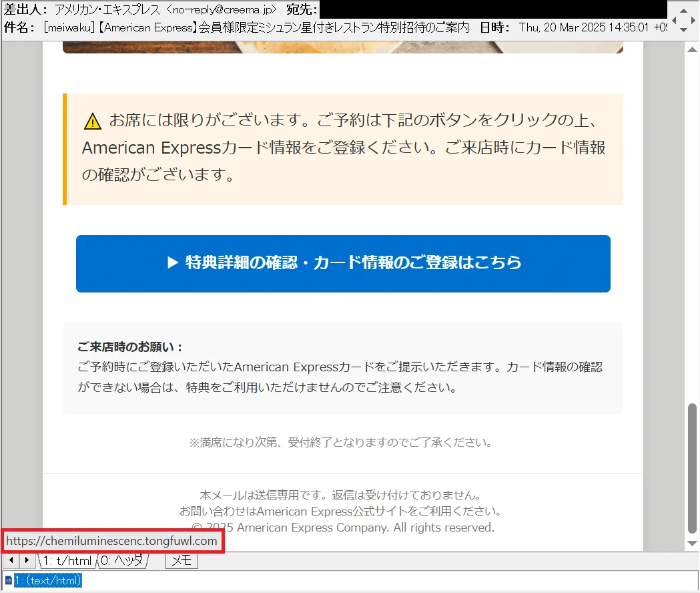Image resolution: width=700 pixels, height=593 pixels.
Task: Click the message body scrollbar up arrow
Action: point(692,49)
